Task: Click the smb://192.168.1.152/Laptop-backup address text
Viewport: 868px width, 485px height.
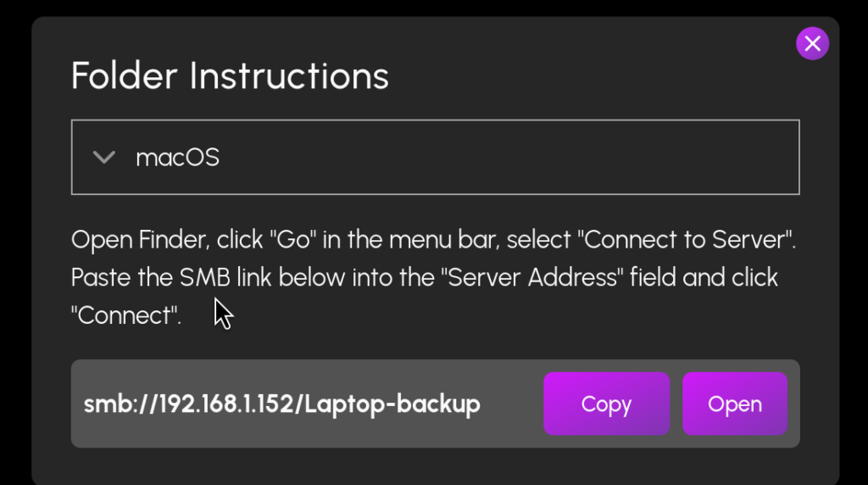Action: (281, 404)
